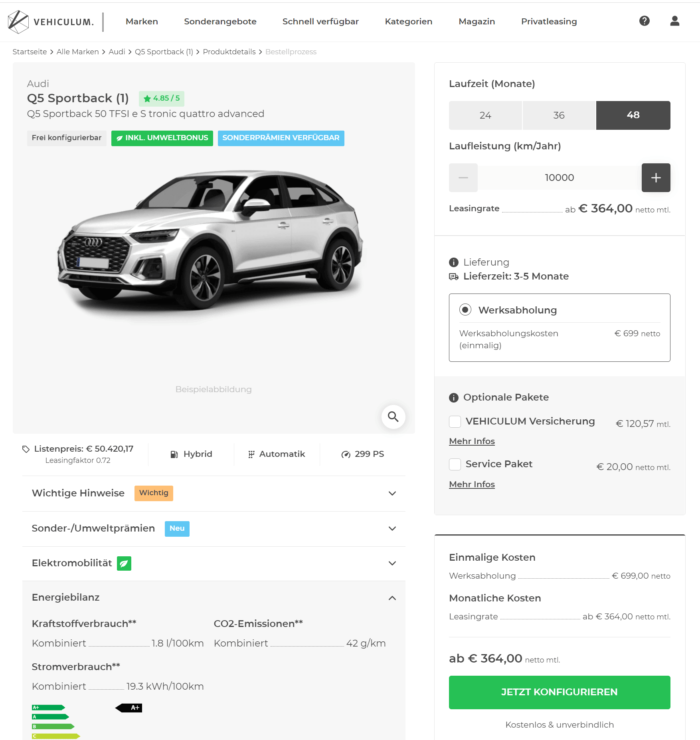700x740 pixels.
Task: Click the A+ energy class arrow label
Action: [129, 708]
